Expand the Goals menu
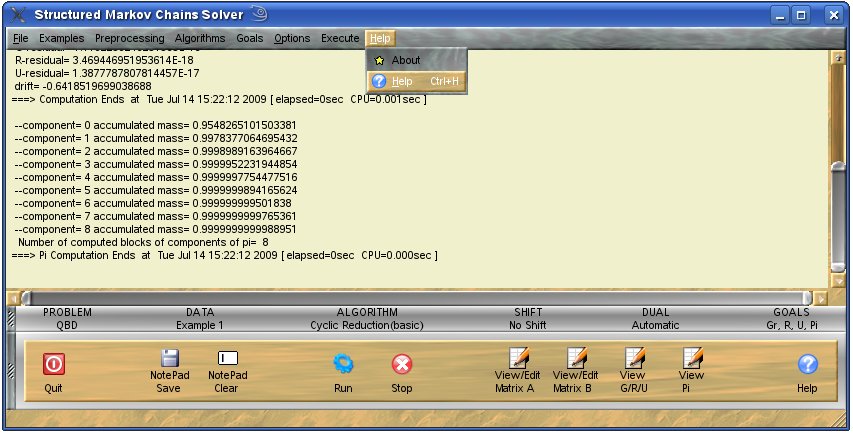The image size is (853, 433). coord(250,38)
